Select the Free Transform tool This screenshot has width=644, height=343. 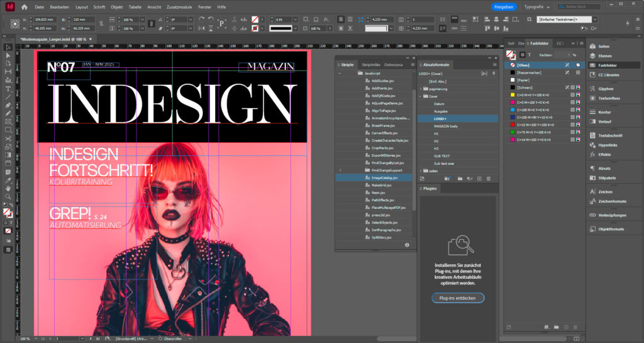click(8, 147)
